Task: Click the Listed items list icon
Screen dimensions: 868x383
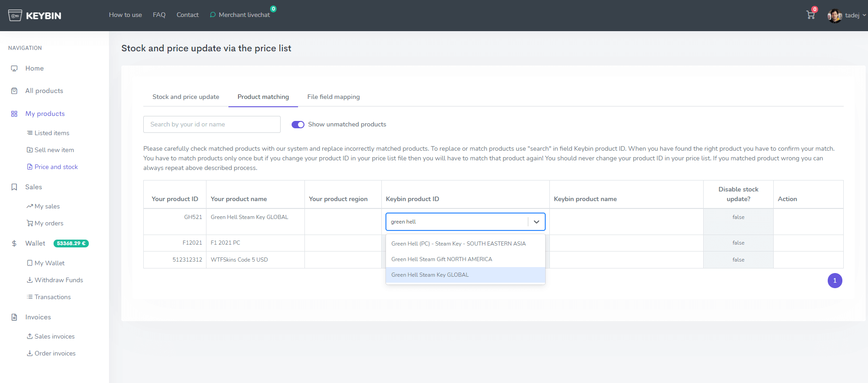Action: point(30,133)
